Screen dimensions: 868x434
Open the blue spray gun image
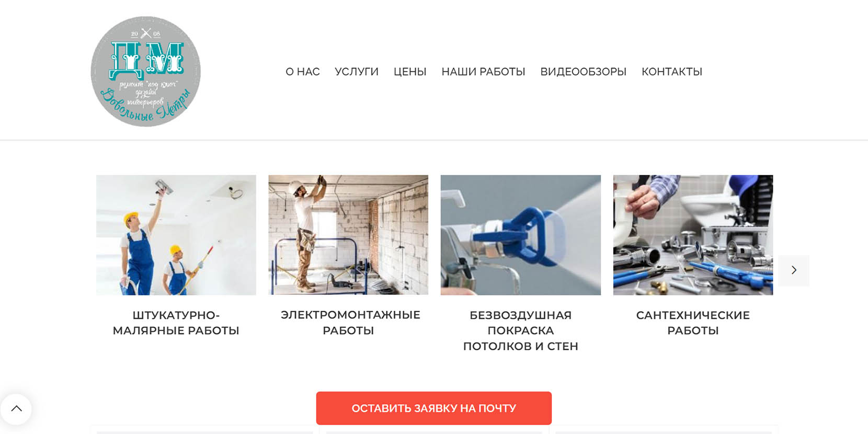coord(521,235)
